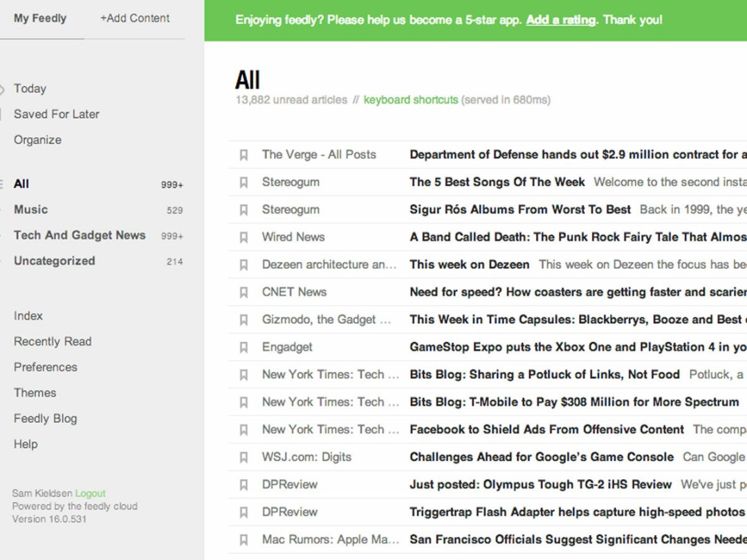This screenshot has height=560, width=747.
Task: Click the 214 unread count beside Uncategorized
Action: click(174, 262)
